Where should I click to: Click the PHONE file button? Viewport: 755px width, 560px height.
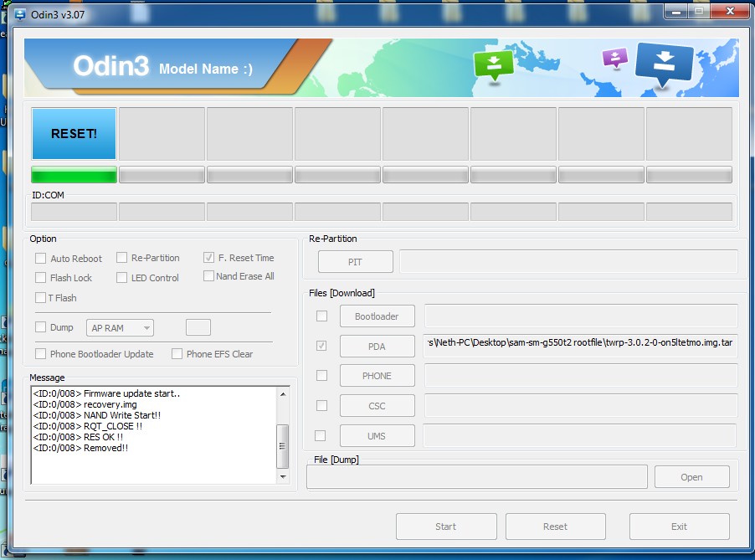coord(377,376)
